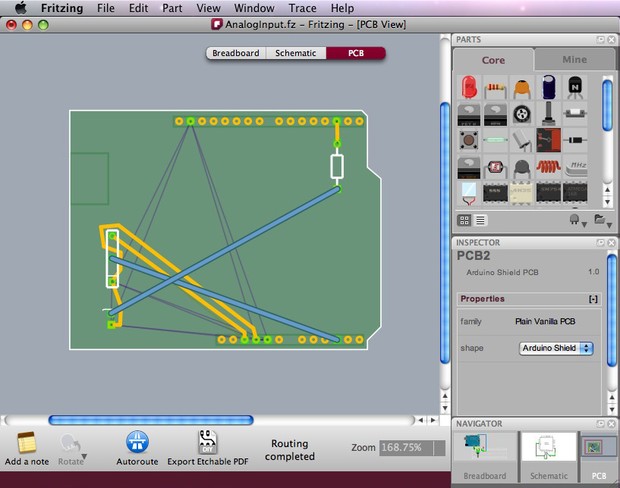Open the part options dropdown in parts bin

pos(577,220)
